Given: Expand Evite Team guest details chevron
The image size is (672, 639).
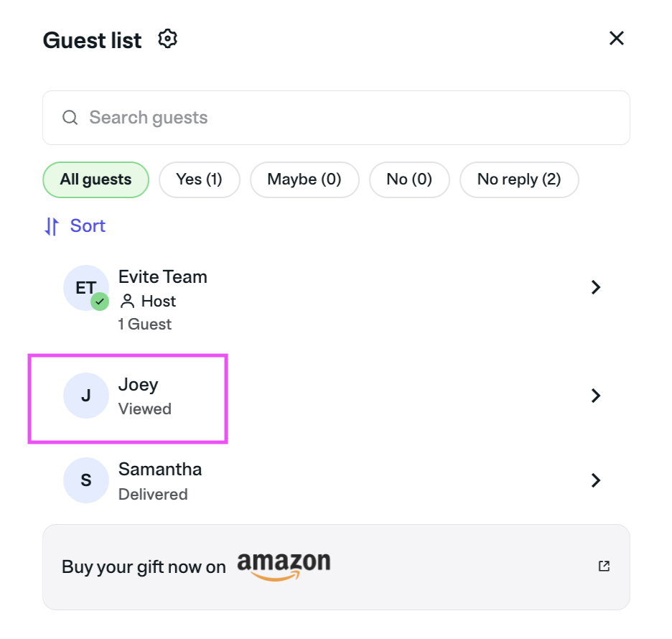Looking at the screenshot, I should point(595,288).
